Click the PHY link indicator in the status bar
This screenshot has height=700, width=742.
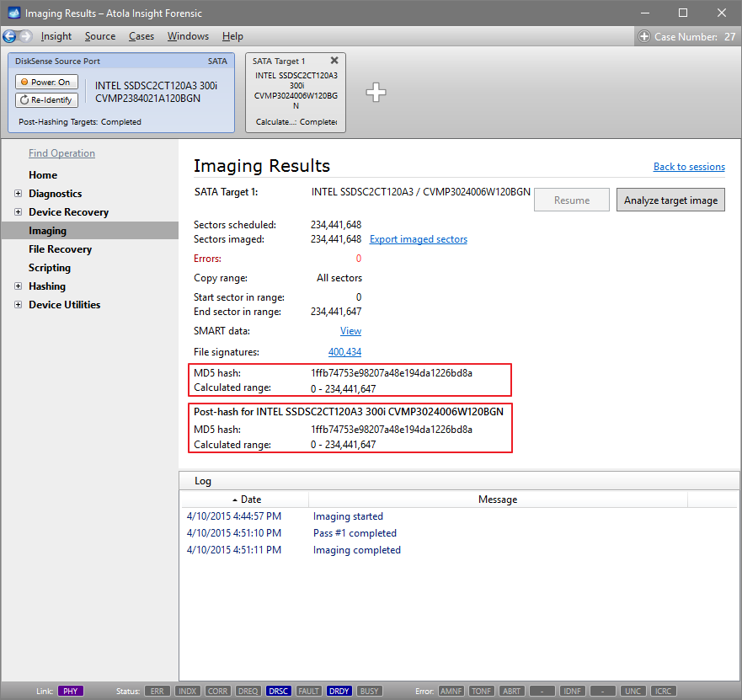[70, 691]
